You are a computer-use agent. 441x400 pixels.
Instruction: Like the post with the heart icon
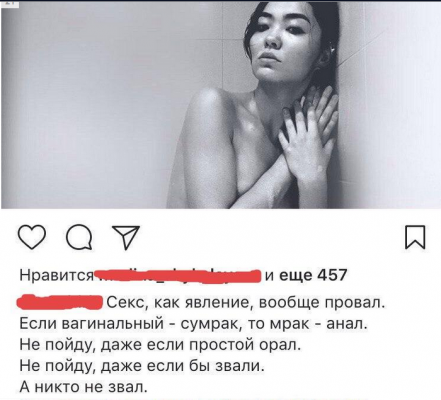tap(32, 237)
